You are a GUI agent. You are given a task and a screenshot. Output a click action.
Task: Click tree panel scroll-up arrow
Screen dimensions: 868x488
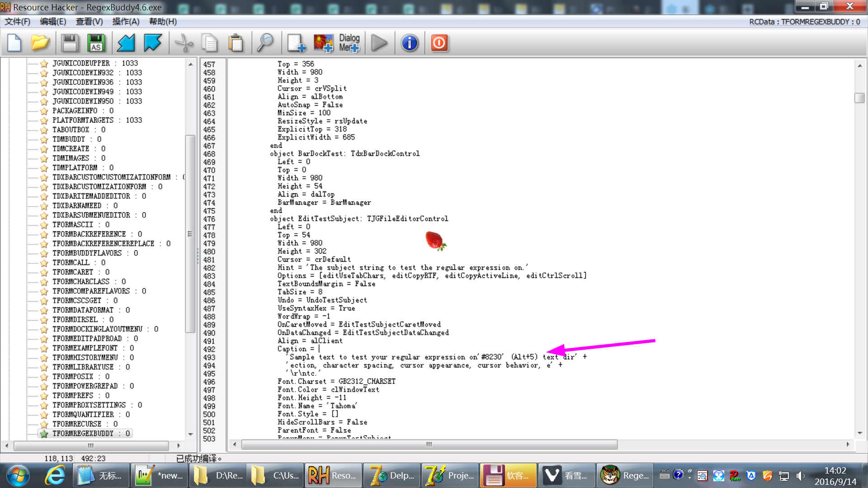[190, 64]
